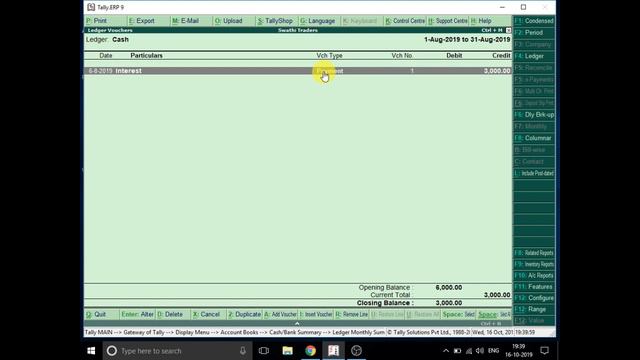
Task: Open the Control Centre
Action: [405, 21]
